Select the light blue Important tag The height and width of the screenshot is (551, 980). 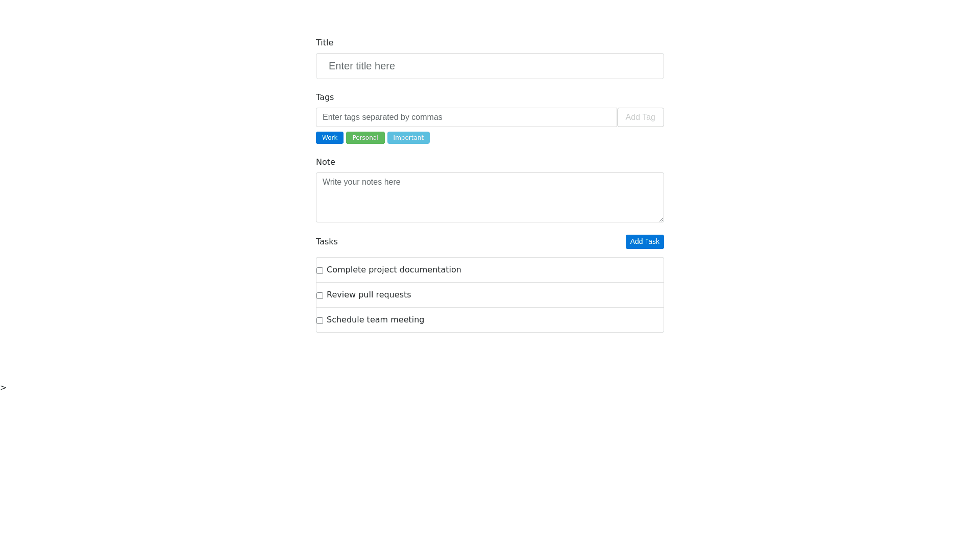click(x=408, y=138)
